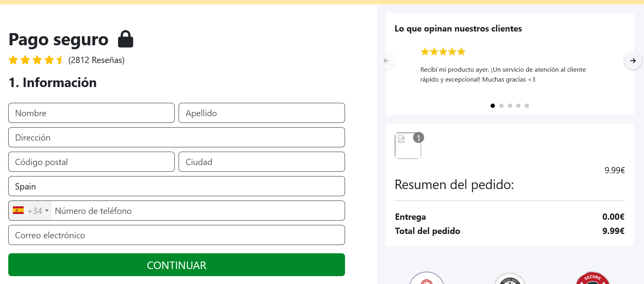Focus the Correo electrónico field
This screenshot has height=284, width=644.
click(176, 235)
